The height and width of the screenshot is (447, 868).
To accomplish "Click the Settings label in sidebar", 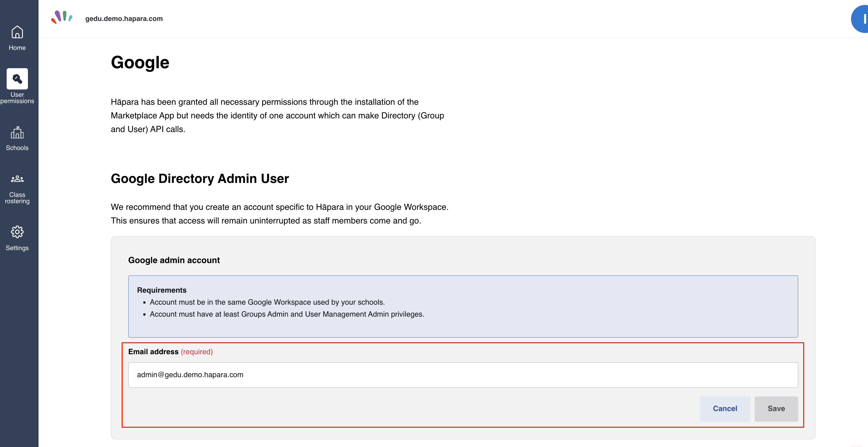I will [17, 248].
